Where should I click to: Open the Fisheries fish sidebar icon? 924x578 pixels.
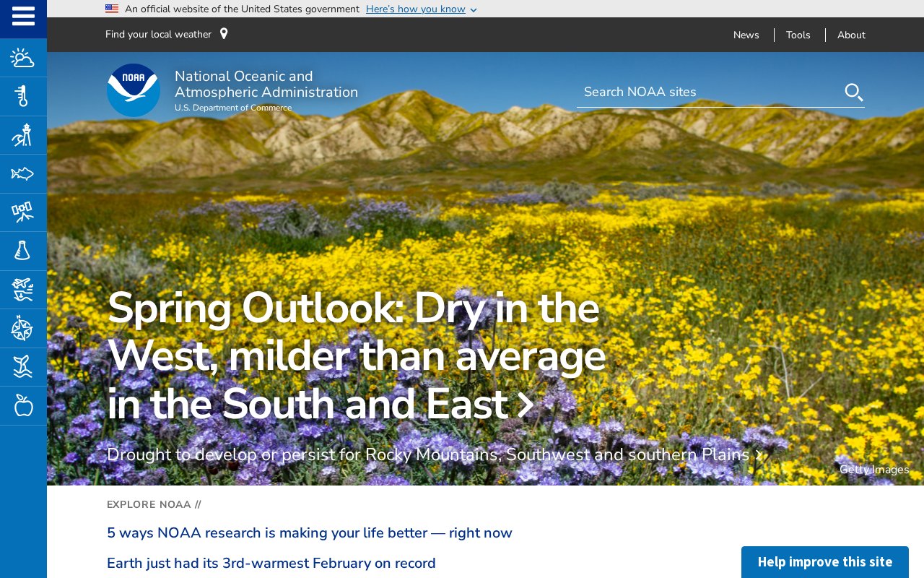coord(23,173)
